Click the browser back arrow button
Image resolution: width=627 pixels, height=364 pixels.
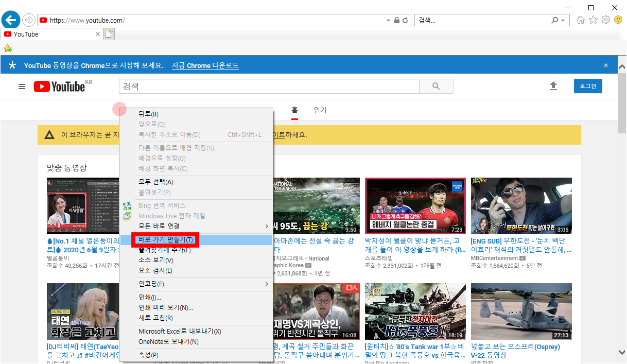(x=10, y=20)
